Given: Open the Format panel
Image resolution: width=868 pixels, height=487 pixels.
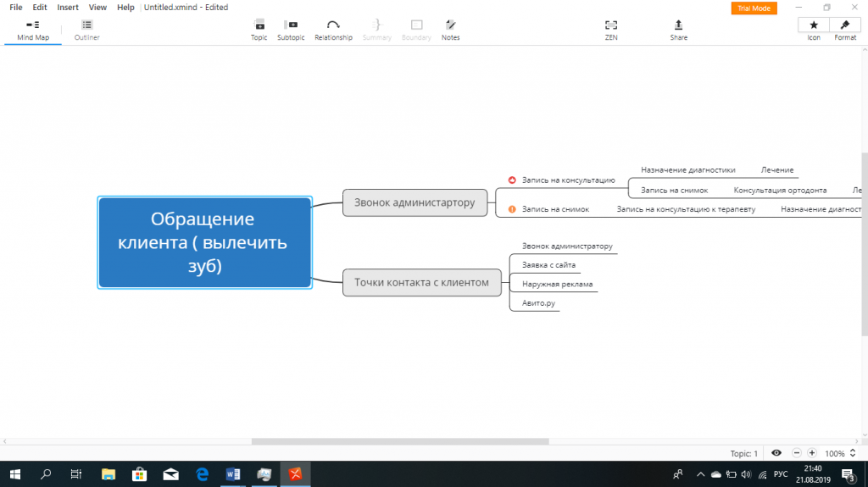Looking at the screenshot, I should pyautogui.click(x=845, y=29).
